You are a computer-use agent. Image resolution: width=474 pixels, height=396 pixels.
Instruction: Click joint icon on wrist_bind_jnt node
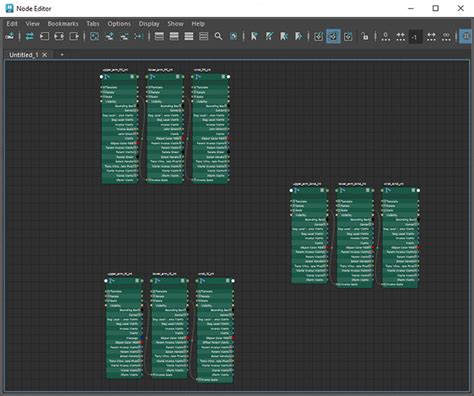pos(388,191)
